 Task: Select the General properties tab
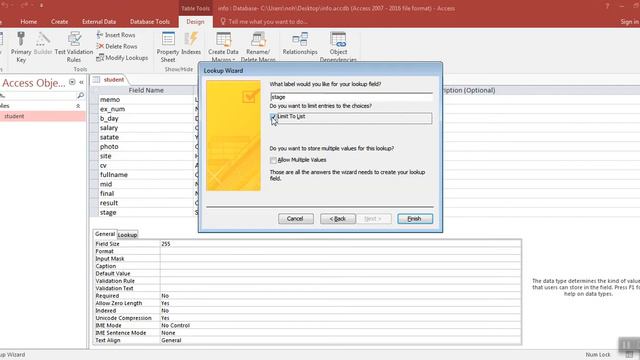pyautogui.click(x=105, y=234)
